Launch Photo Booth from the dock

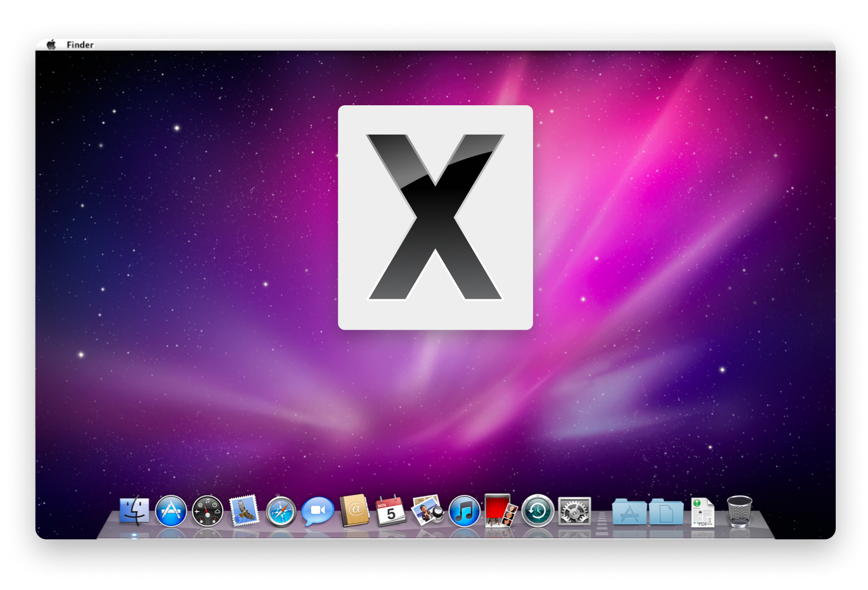(x=500, y=510)
